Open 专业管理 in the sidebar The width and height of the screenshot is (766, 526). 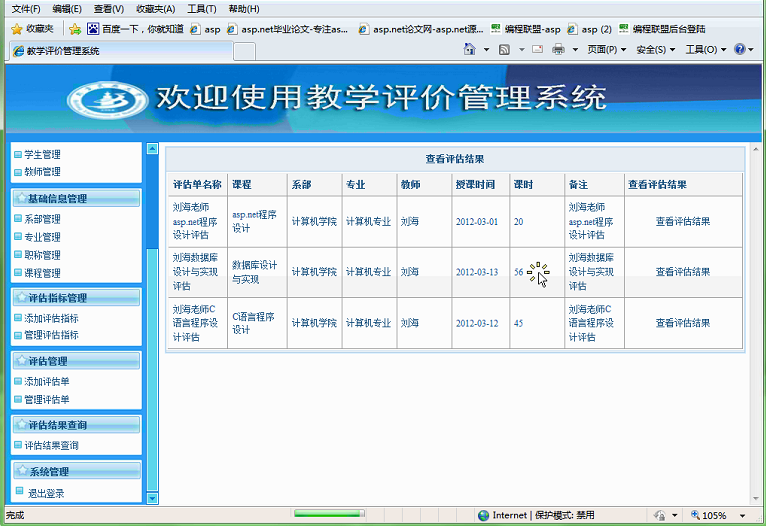point(43,237)
